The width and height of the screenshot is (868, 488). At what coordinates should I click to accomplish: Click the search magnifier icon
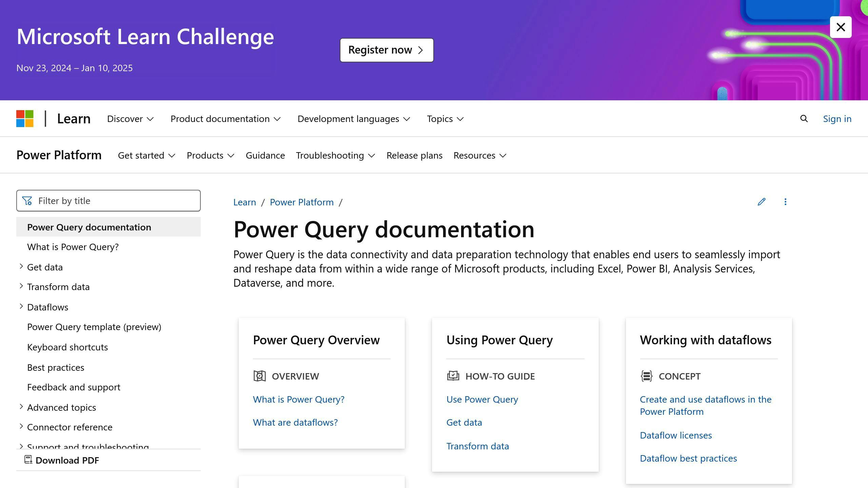(x=804, y=119)
